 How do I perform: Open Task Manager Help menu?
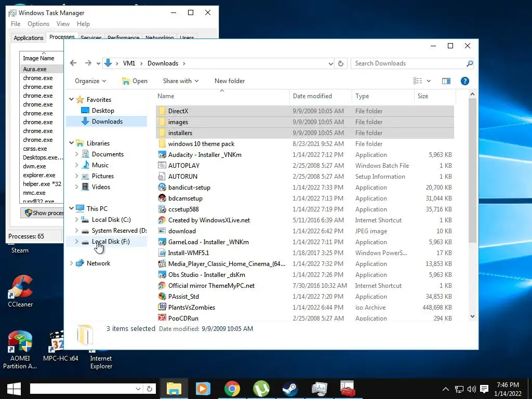pyautogui.click(x=83, y=24)
